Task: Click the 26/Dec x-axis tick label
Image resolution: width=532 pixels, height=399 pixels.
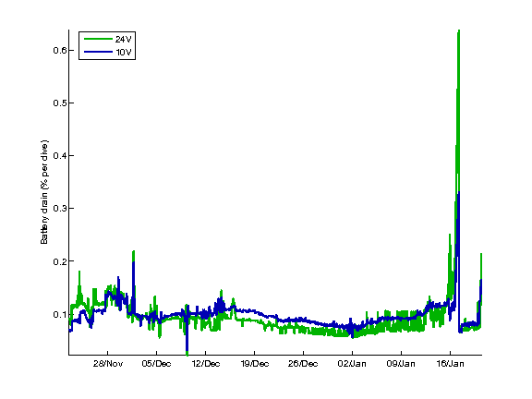Action: pyautogui.click(x=303, y=364)
